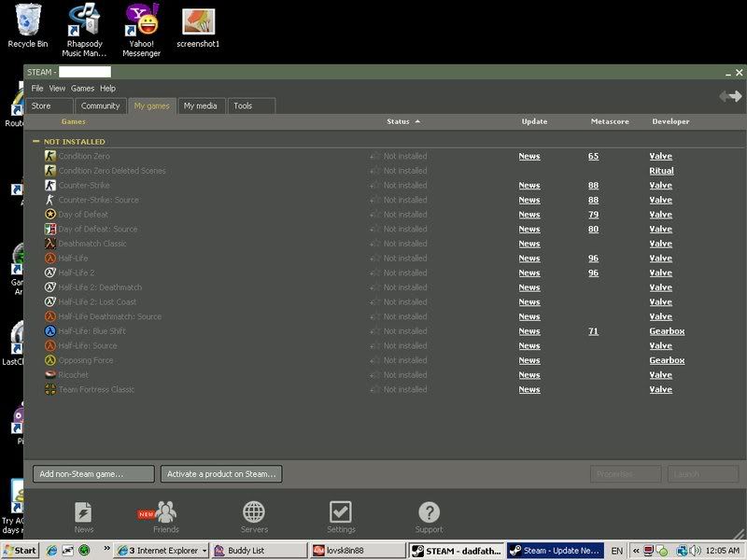The image size is (747, 560).
Task: Open the File menu
Action: point(37,88)
